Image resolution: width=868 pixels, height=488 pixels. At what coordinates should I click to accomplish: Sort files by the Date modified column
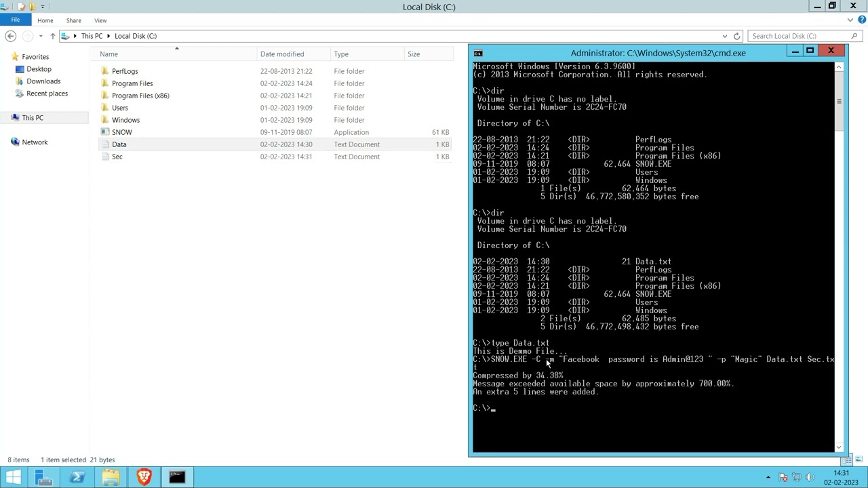282,54
